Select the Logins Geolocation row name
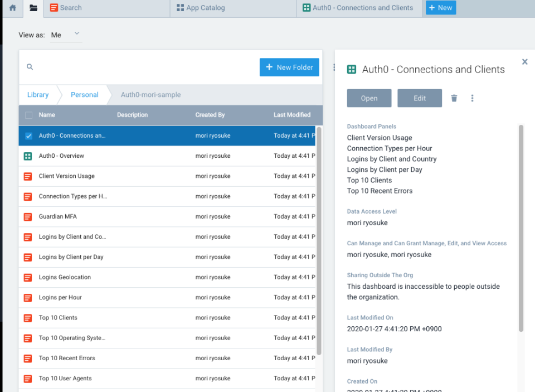Screen dimensions: 535x392 click(x=65, y=277)
